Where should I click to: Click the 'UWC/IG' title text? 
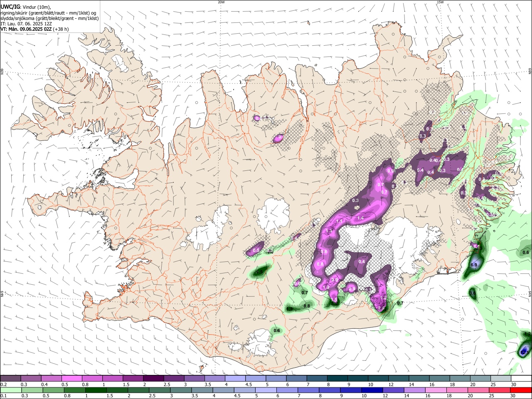pyautogui.click(x=10, y=7)
